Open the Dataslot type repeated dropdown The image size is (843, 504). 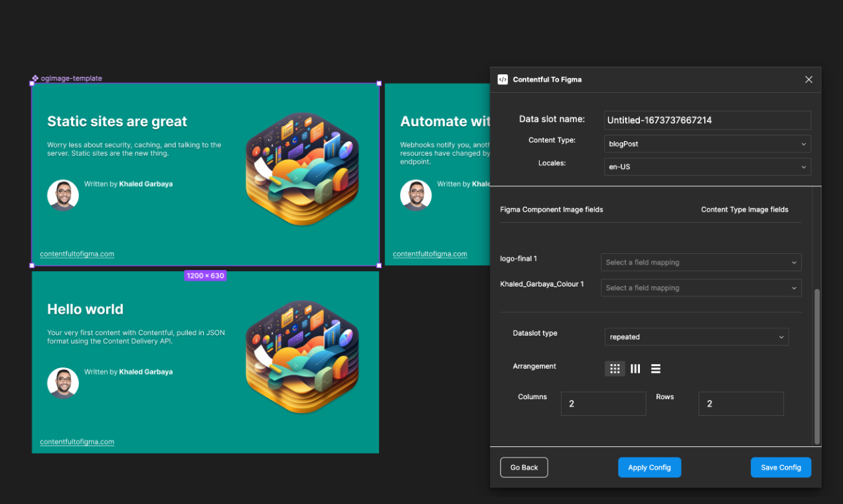696,337
